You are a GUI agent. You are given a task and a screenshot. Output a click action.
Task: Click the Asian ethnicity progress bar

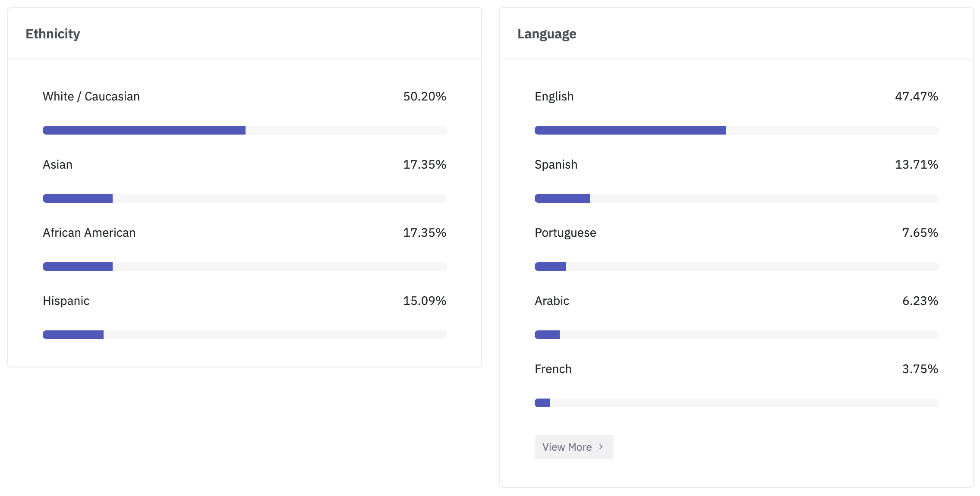(x=244, y=198)
